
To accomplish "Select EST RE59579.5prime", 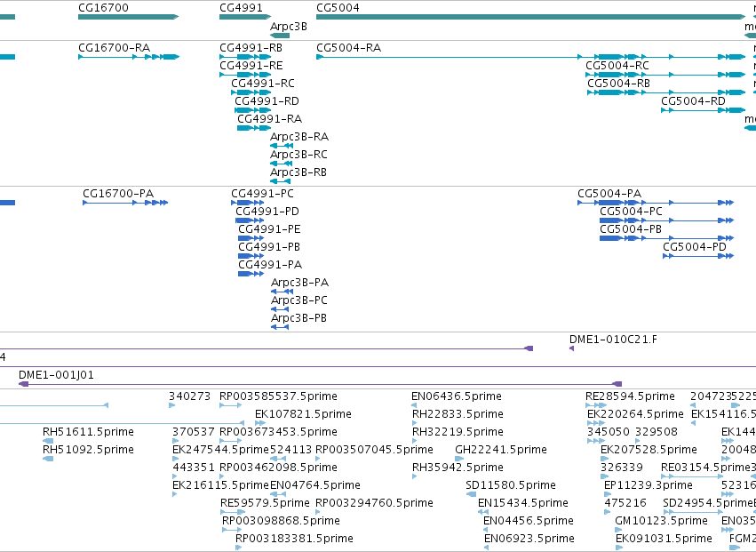I will pyautogui.click(x=265, y=503).
